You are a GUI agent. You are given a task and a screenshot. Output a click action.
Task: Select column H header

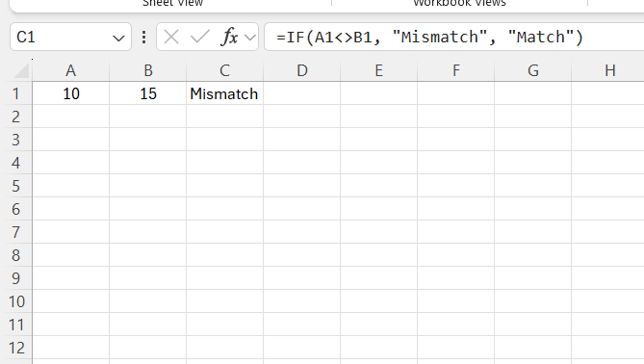pyautogui.click(x=607, y=70)
